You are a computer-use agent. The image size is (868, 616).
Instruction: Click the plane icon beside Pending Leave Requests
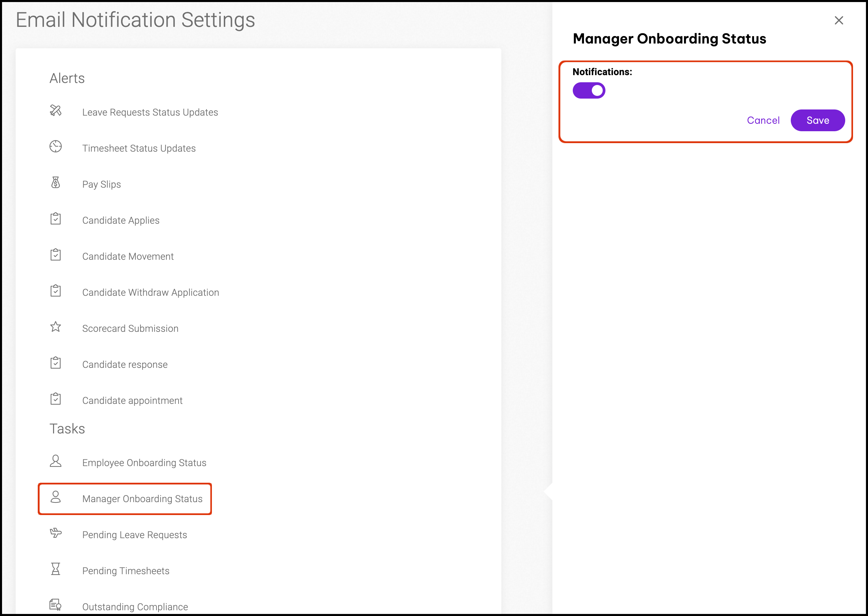point(55,533)
